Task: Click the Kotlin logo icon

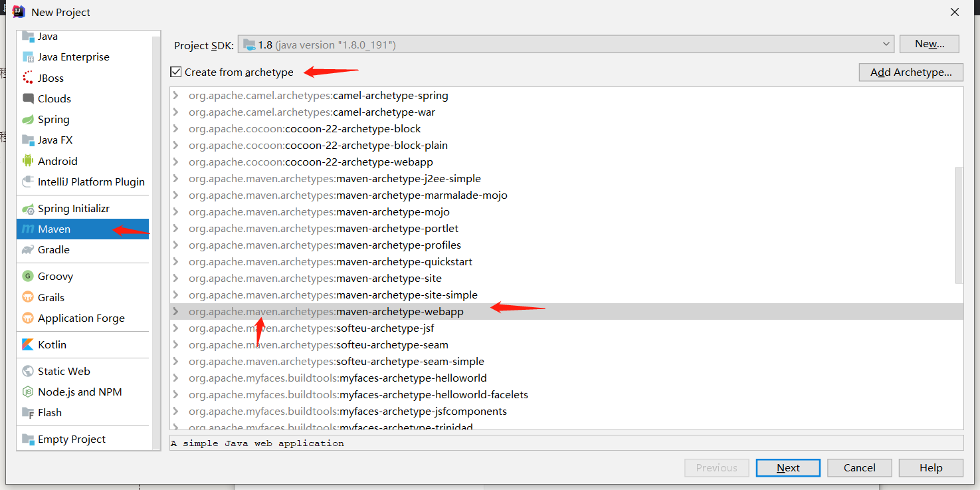Action: pos(28,345)
